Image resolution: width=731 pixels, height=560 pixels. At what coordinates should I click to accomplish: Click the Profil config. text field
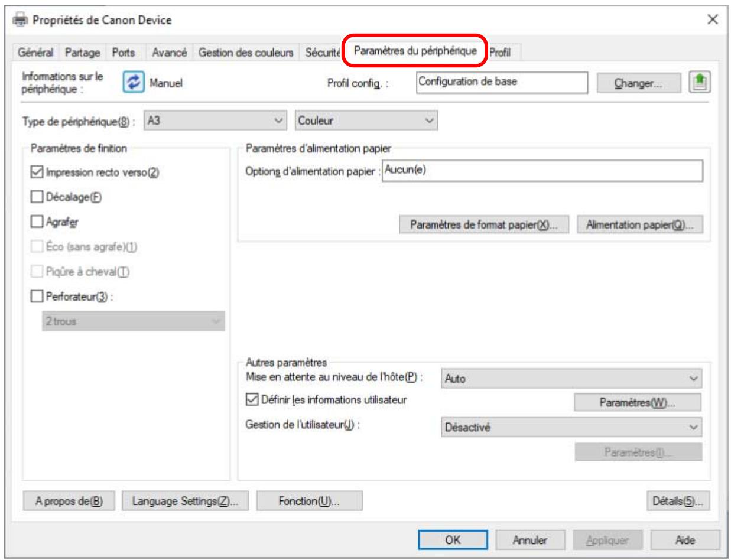pyautogui.click(x=501, y=83)
